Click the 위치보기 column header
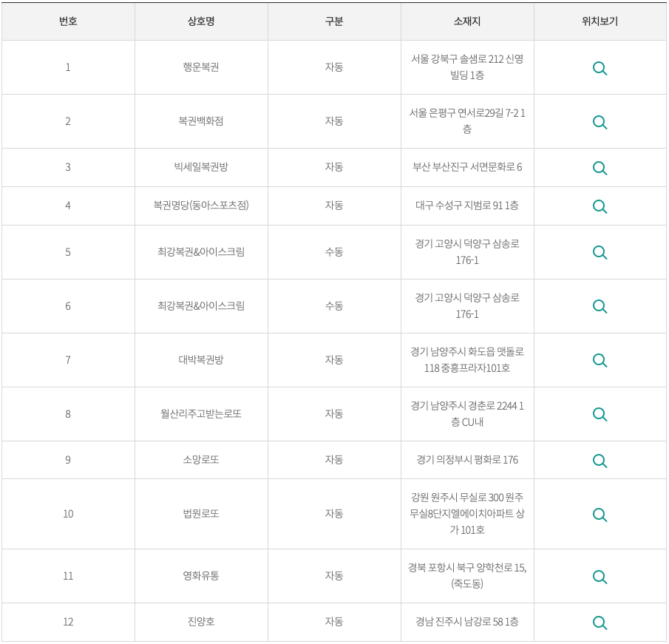This screenshot has height=644, width=669. [x=600, y=21]
